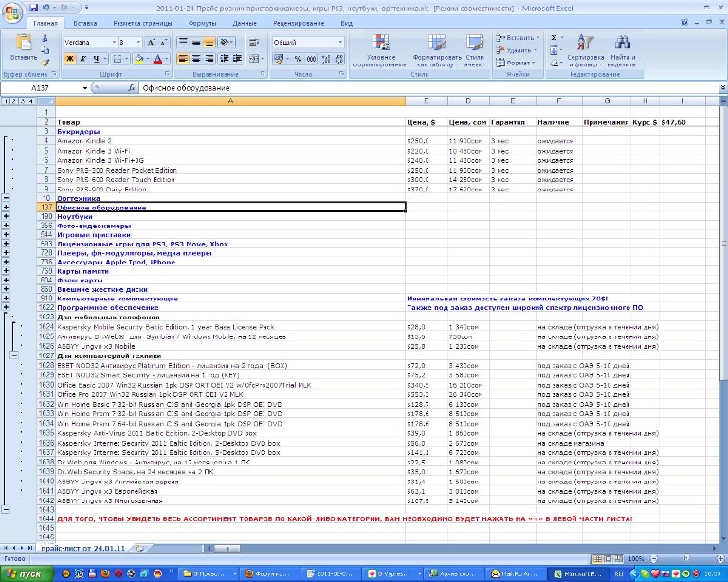Image resolution: width=728 pixels, height=582 pixels.
Task: Set bottom vertical alignment
Action: tap(209, 43)
